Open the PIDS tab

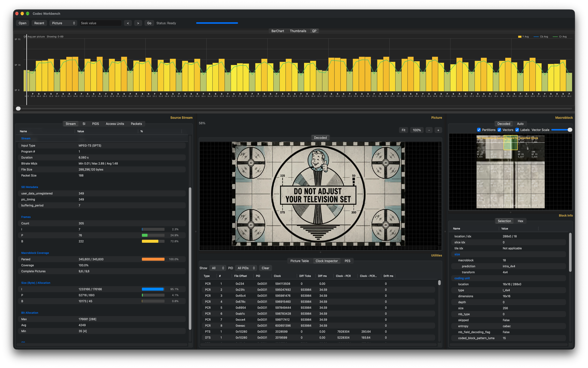[x=96, y=124]
